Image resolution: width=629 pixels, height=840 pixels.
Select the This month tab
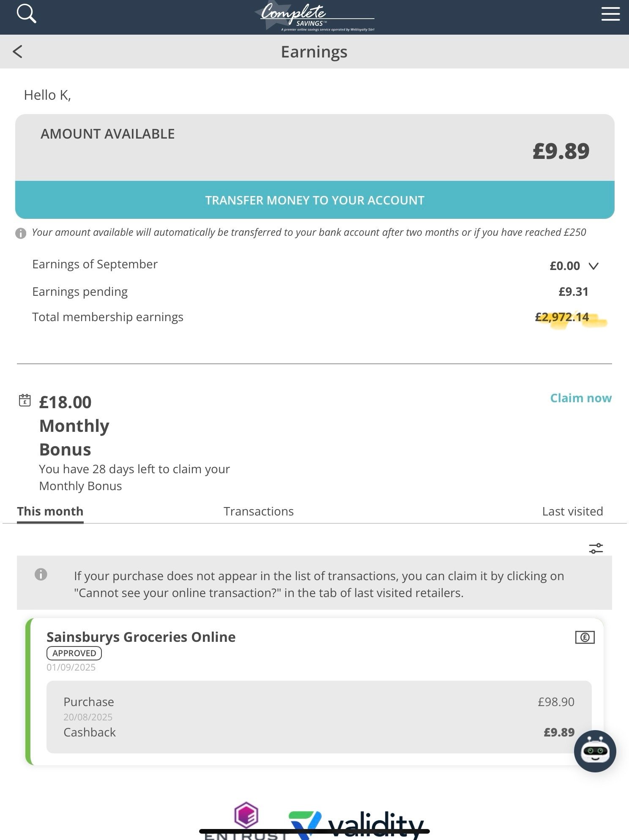coord(50,511)
